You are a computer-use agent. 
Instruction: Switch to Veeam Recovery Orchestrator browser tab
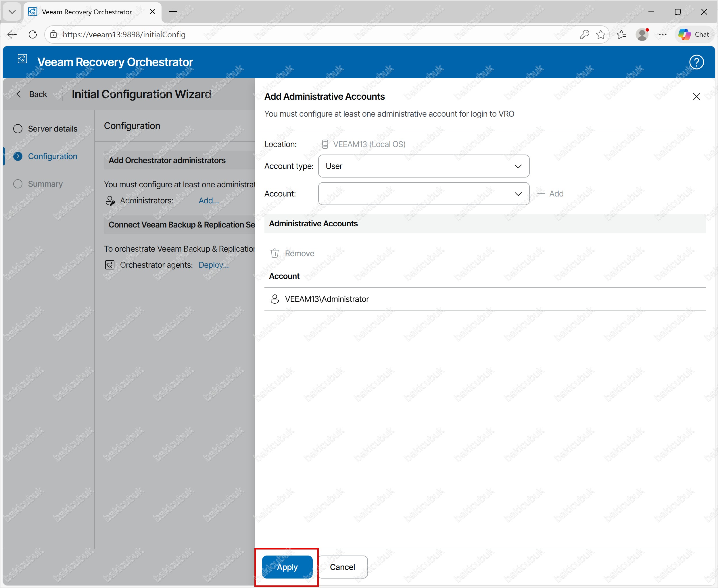(87, 12)
